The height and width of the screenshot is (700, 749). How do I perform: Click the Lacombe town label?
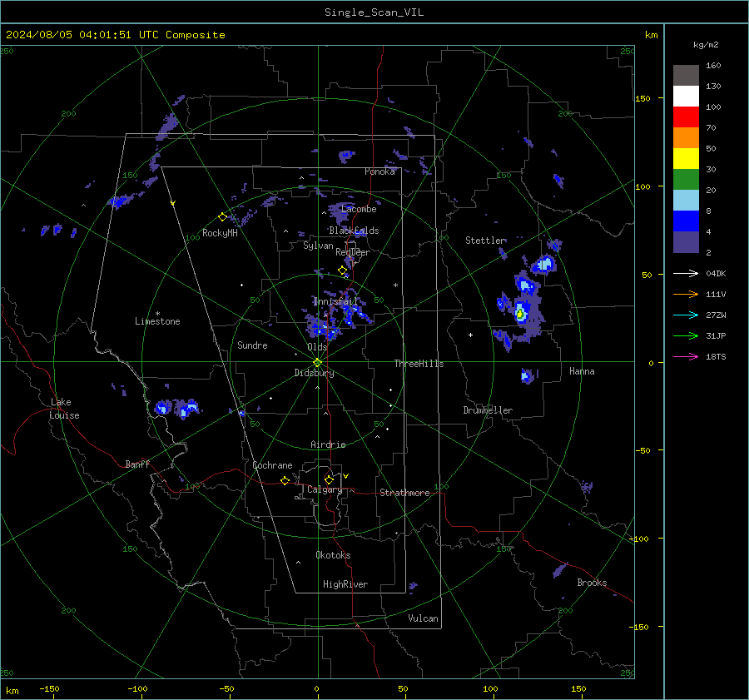pyautogui.click(x=359, y=209)
